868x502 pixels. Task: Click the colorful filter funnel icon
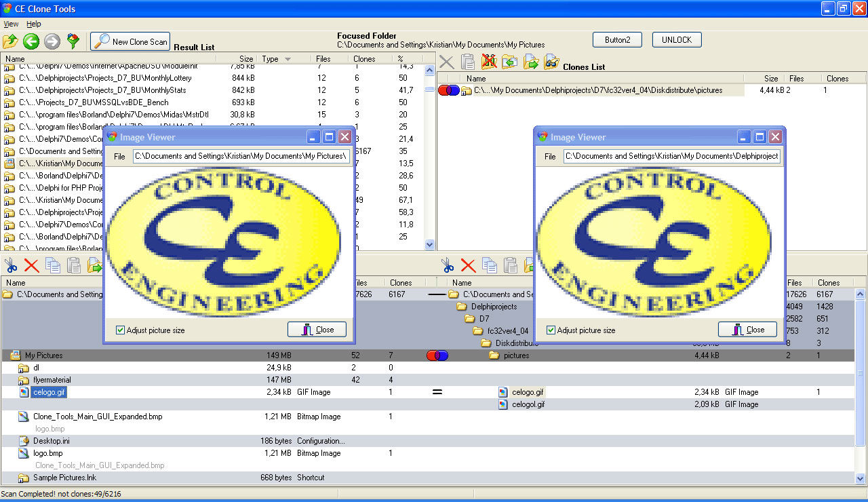pyautogui.click(x=73, y=41)
